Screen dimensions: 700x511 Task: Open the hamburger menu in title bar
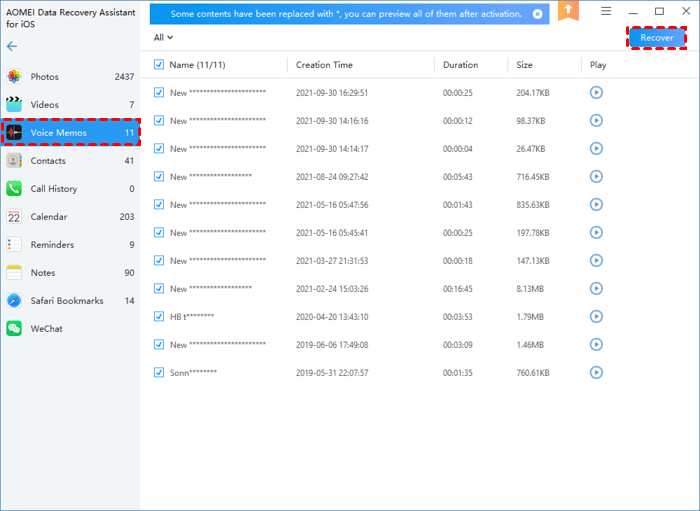[x=605, y=11]
